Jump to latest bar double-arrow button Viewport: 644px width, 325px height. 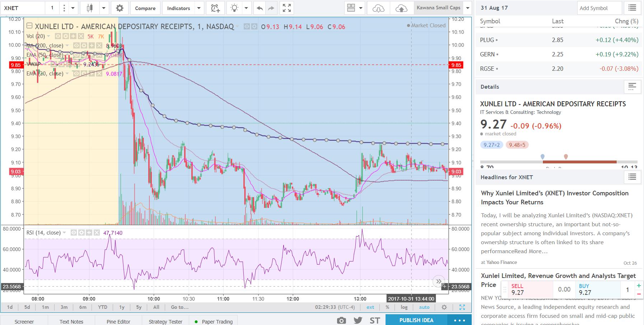tap(439, 282)
